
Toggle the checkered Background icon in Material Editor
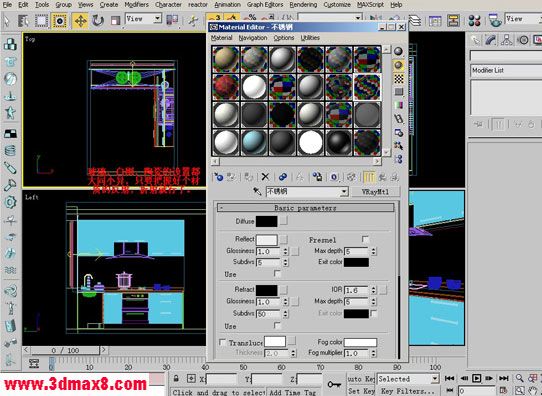399,79
